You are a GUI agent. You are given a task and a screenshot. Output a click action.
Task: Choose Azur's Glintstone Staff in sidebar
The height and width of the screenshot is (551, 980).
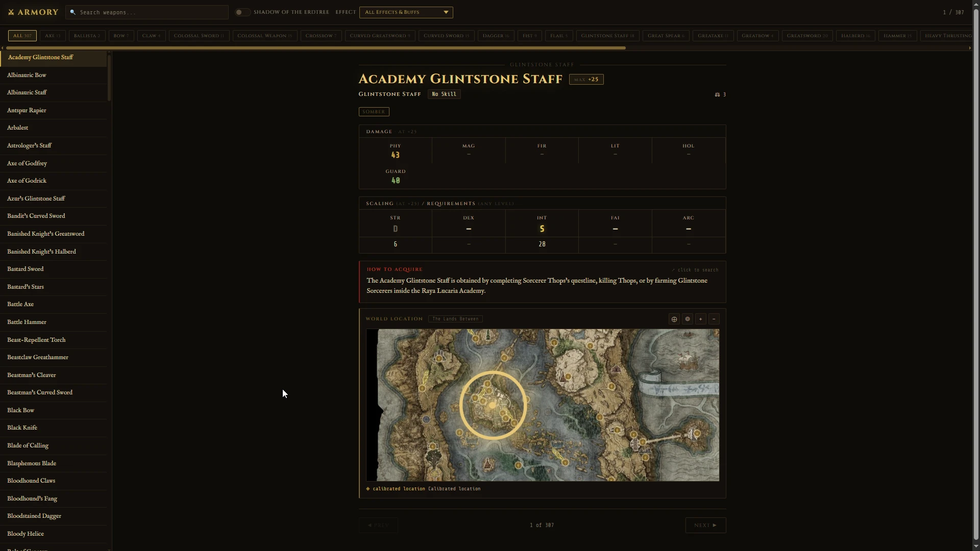(x=54, y=199)
